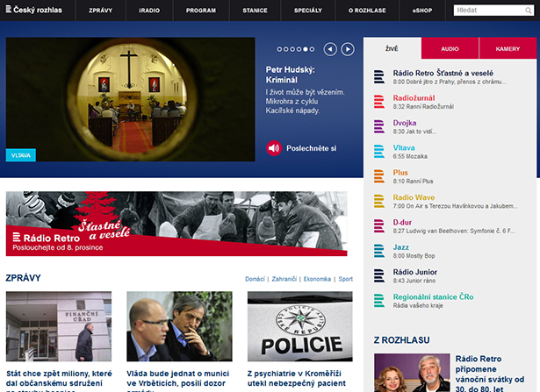Click the teal Jazz station icon

point(379,251)
